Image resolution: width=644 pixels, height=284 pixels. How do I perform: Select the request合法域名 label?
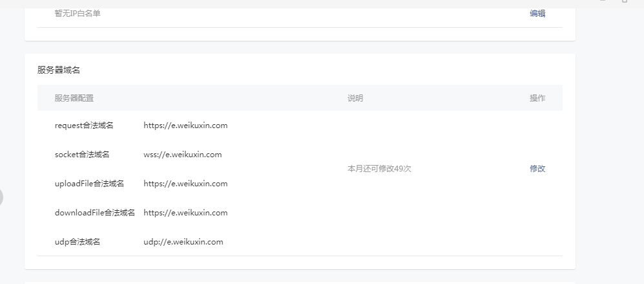[x=84, y=126]
